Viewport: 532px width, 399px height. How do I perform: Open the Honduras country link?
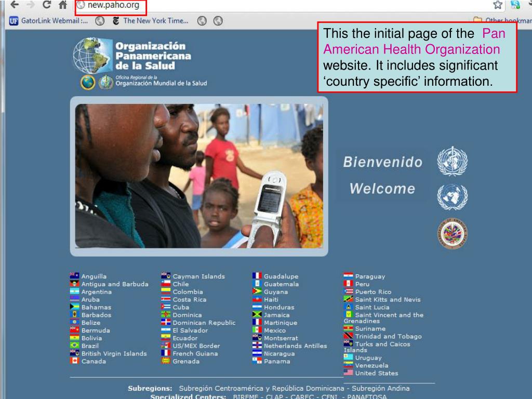[279, 307]
